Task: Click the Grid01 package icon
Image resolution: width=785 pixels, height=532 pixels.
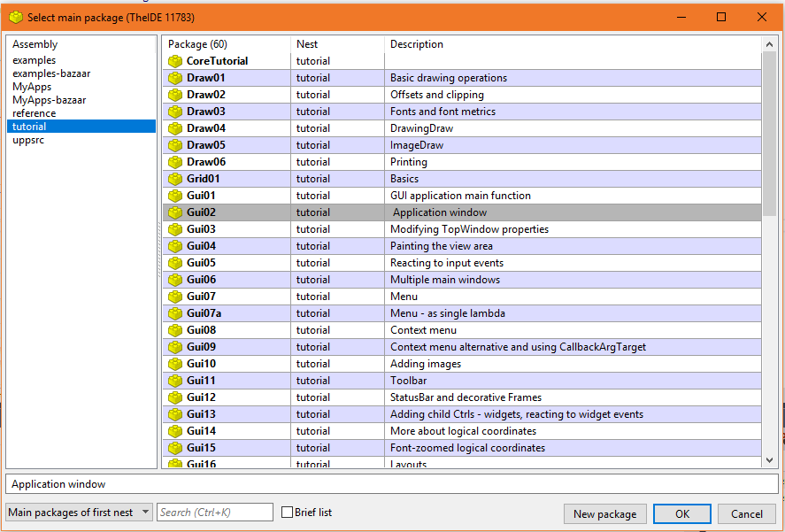Action: click(175, 179)
